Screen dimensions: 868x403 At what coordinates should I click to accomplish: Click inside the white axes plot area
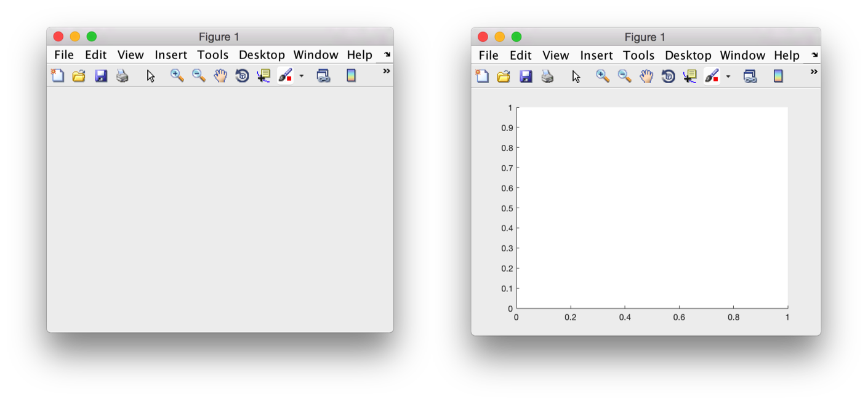click(652, 208)
